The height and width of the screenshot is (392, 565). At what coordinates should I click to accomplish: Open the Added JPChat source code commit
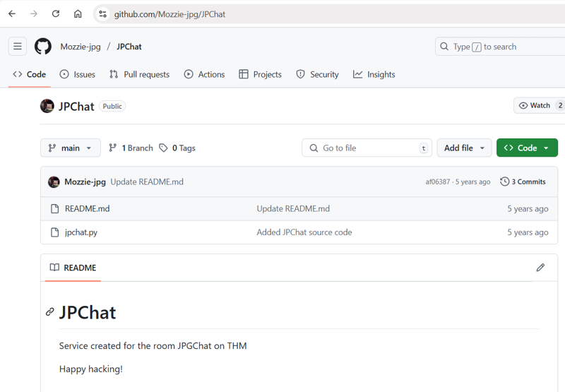(x=304, y=232)
